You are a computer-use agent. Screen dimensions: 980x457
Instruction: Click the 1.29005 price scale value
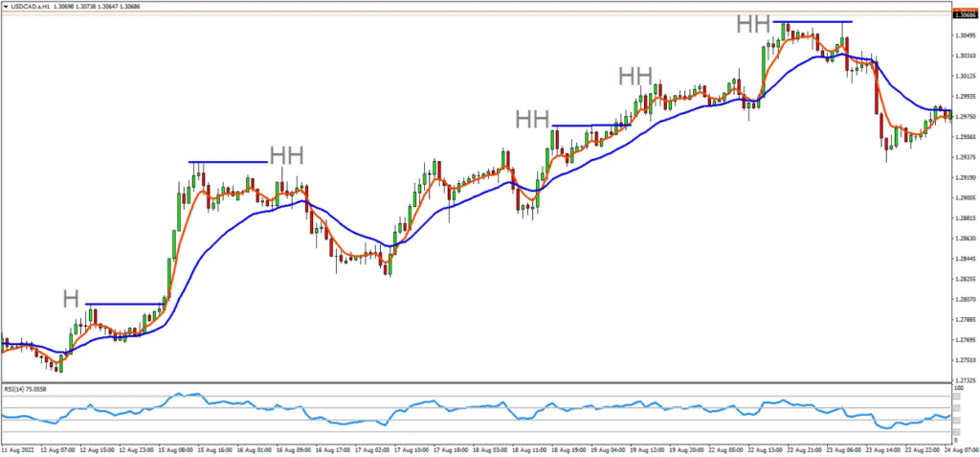click(965, 197)
